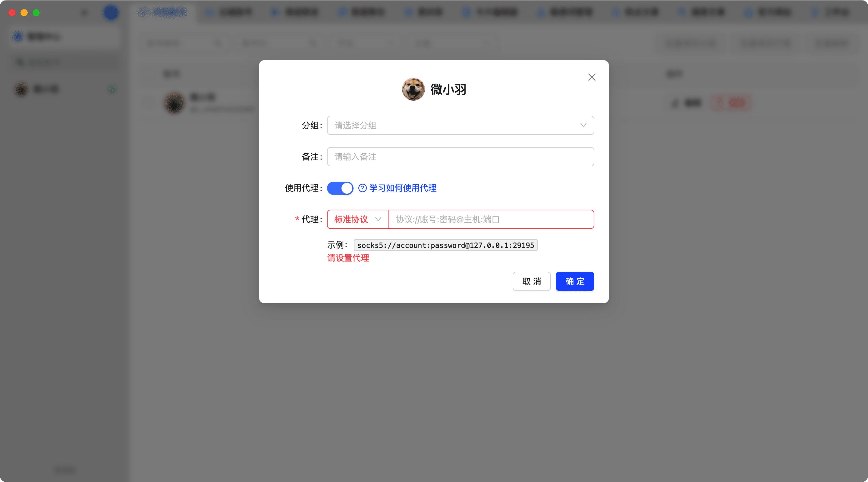
Task: Click the blue circular avatar in title bar
Action: point(111,13)
